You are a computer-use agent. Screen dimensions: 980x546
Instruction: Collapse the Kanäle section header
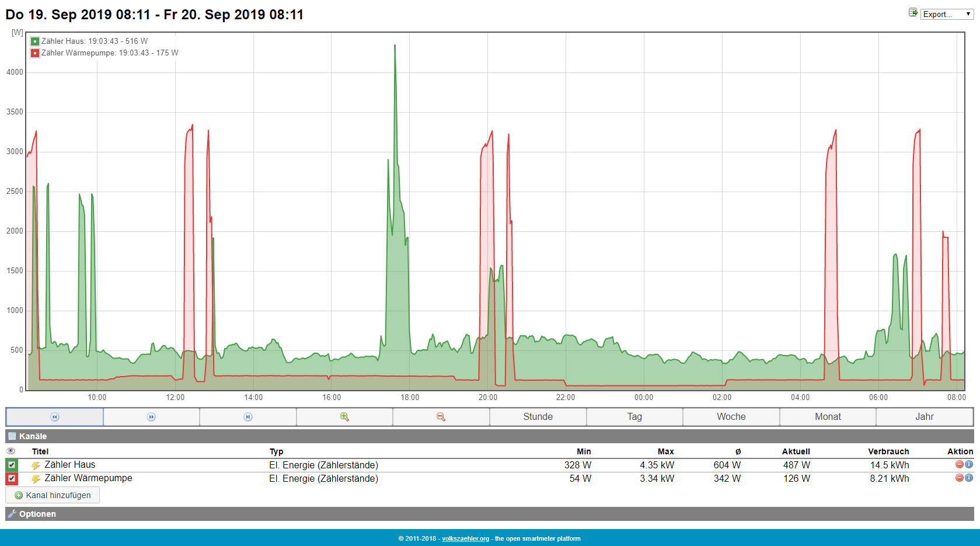[33, 436]
